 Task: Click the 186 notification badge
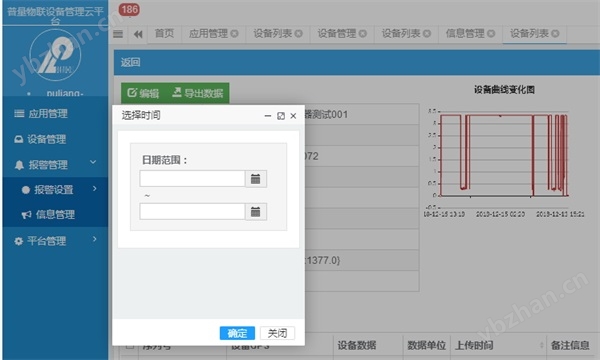click(129, 10)
